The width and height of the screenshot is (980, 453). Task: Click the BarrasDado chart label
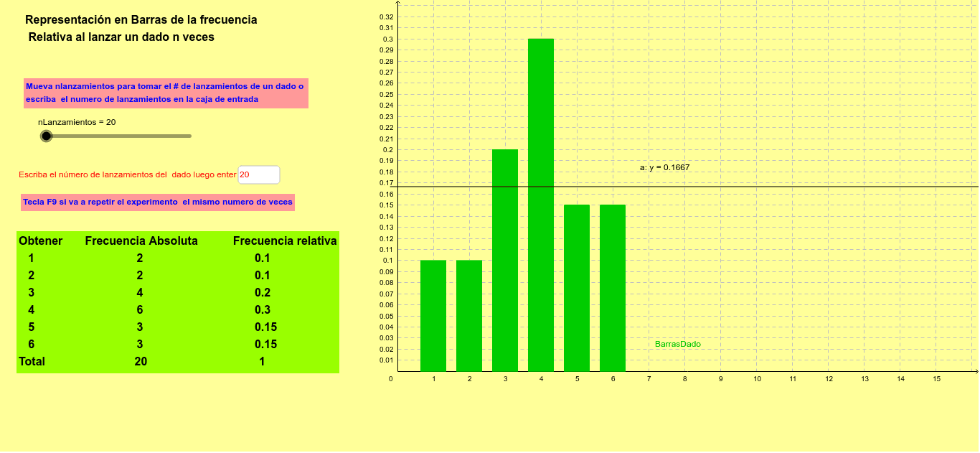point(678,344)
